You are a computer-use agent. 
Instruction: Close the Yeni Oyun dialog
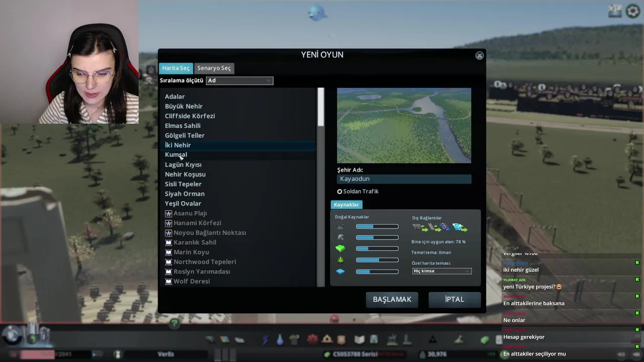click(479, 56)
